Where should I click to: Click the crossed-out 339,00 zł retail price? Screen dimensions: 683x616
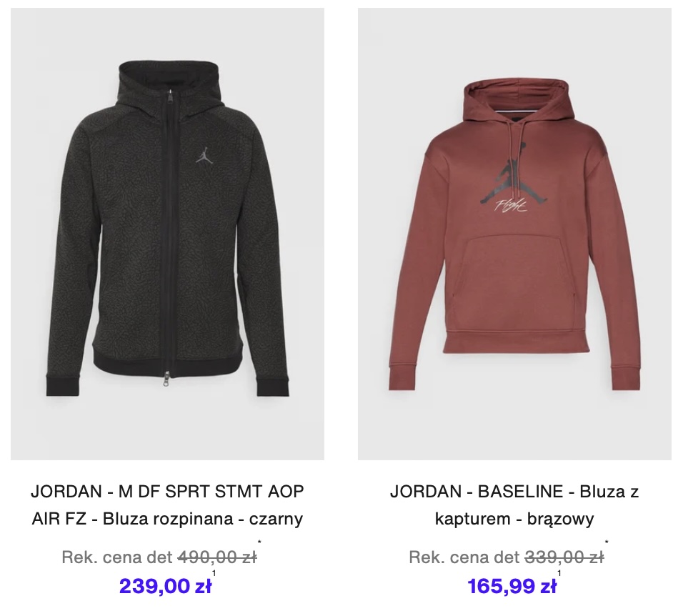[564, 557]
